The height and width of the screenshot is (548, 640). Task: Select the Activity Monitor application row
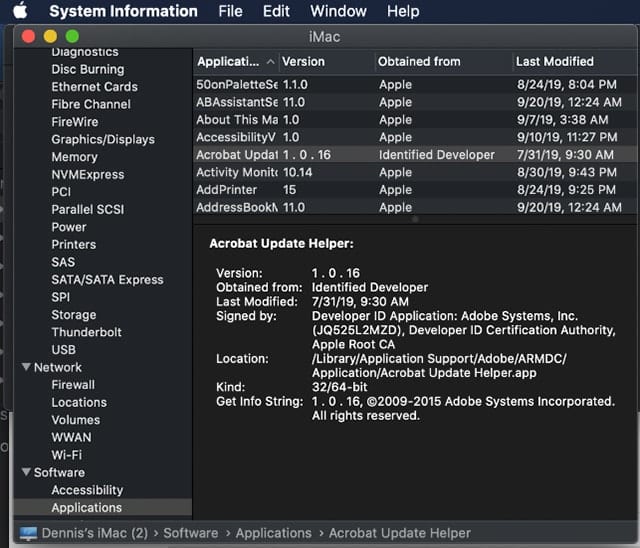(237, 173)
